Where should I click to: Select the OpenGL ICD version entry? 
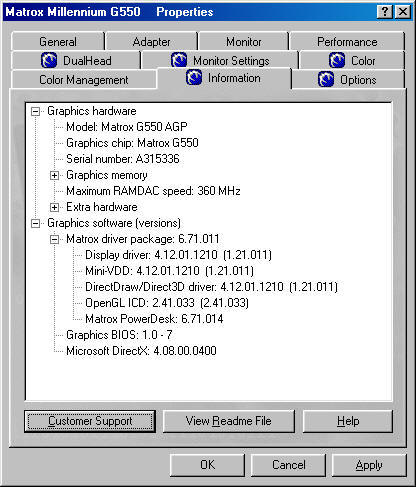click(x=167, y=303)
